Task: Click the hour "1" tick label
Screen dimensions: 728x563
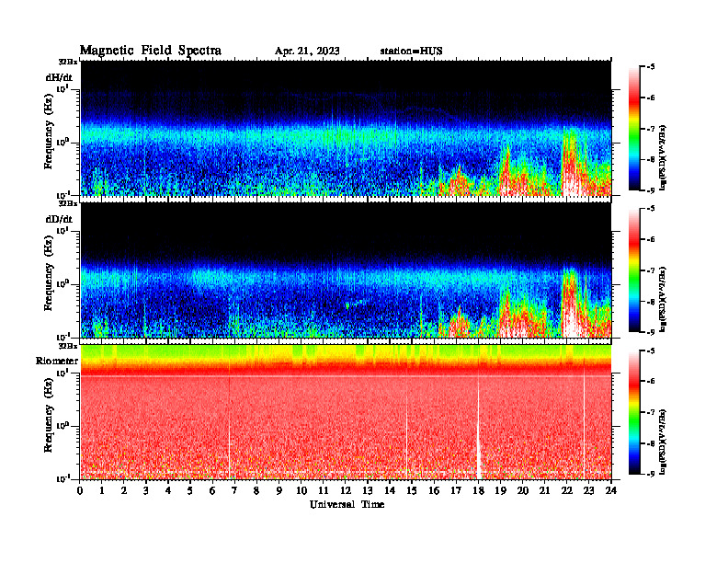Action: (102, 490)
